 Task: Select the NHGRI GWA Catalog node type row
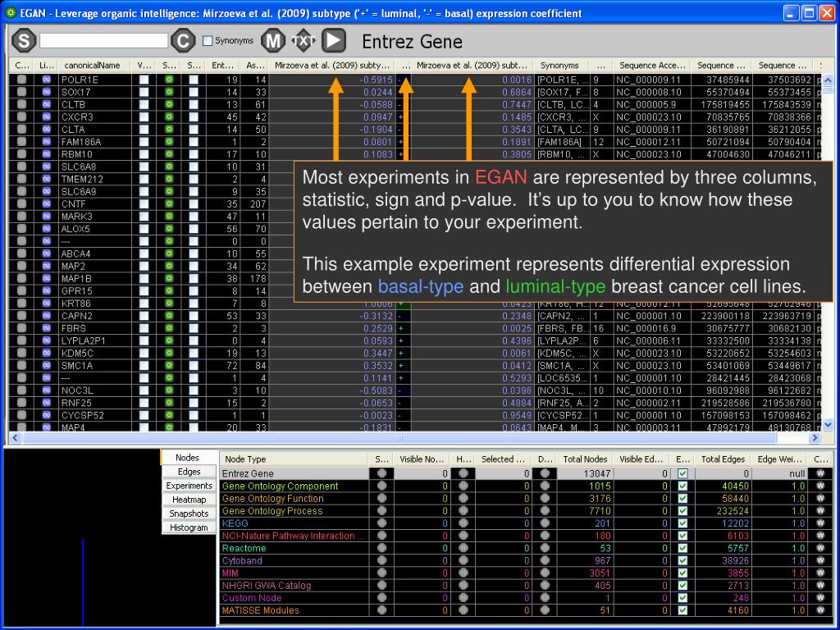[294, 586]
